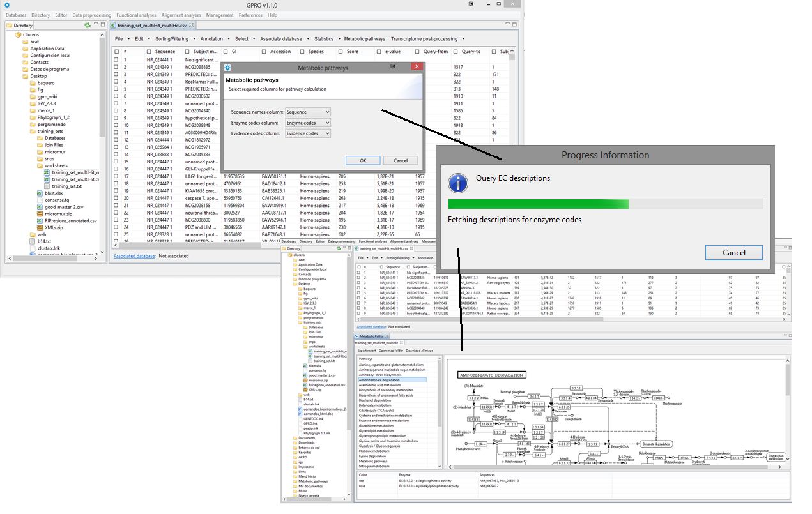This screenshot has height=514, width=812.
Task: Open the Metabolic pathways toolbar menu
Action: click(x=364, y=39)
